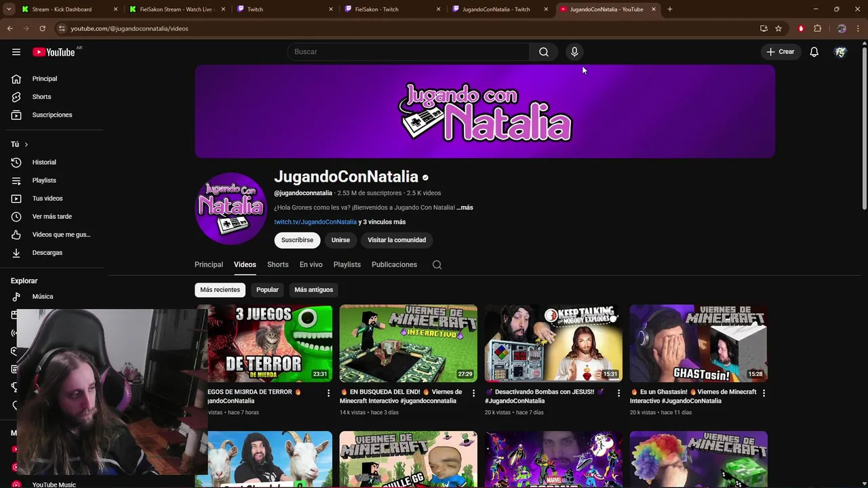Image resolution: width=868 pixels, height=488 pixels.
Task: Switch to channel Playlists tab
Action: tap(347, 264)
